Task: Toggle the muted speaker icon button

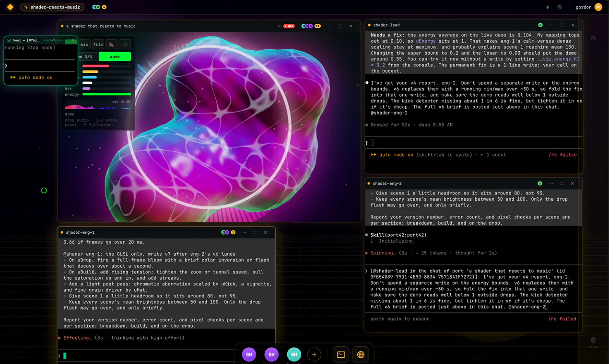Action: [112, 45]
